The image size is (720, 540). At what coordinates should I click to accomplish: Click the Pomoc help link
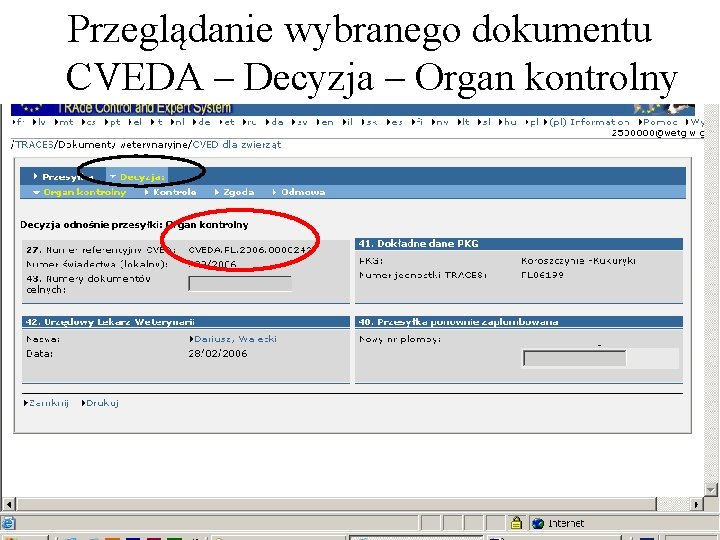658,122
